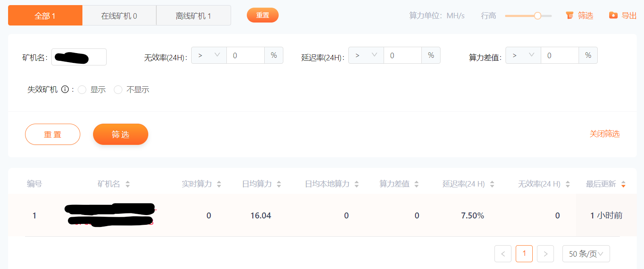Switch to the 离线矿机 1 tab
The image size is (644, 269).
(193, 16)
